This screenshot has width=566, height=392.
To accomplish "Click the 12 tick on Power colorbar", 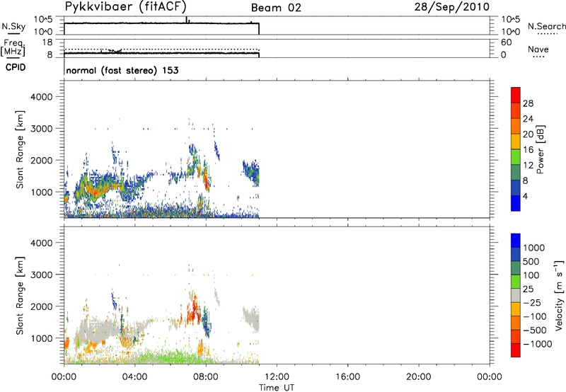I will pyautogui.click(x=528, y=166).
